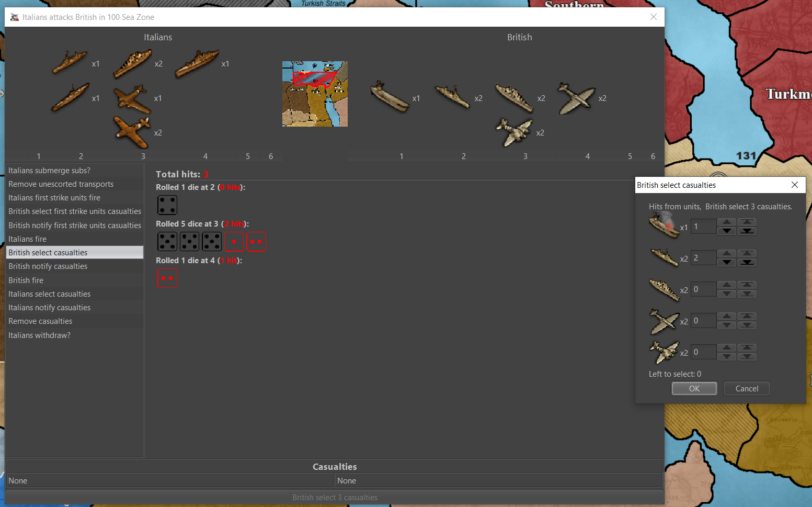Click the damaged ship casualty count field
The image size is (812, 507).
704,227
